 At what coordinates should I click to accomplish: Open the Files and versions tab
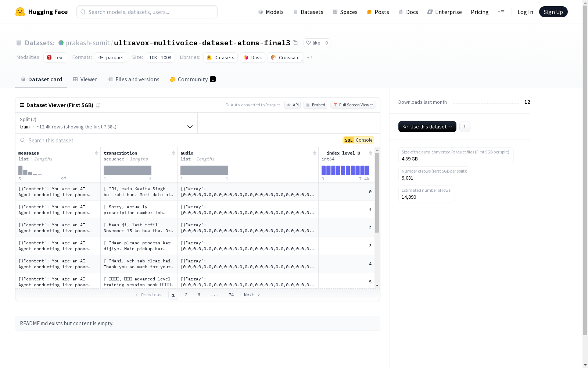pos(133,79)
